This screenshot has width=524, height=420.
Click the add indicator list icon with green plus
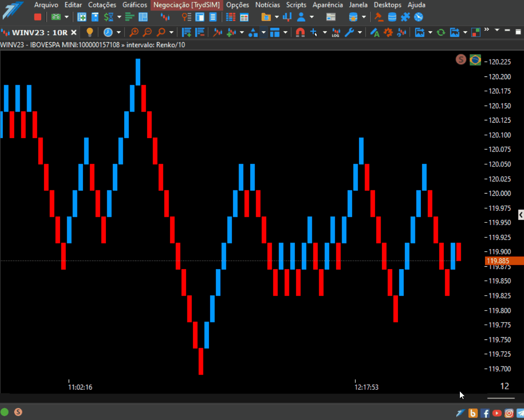pos(186,32)
